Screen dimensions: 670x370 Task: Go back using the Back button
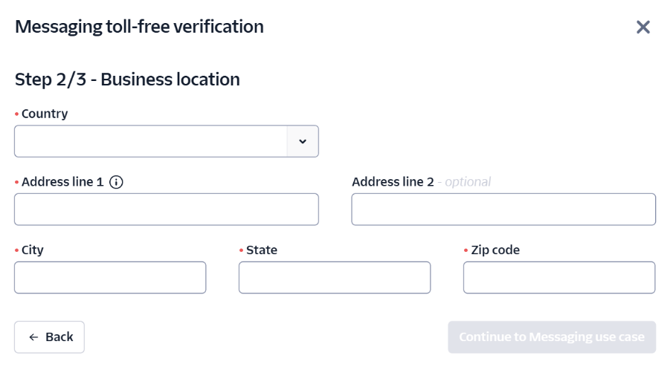tap(49, 337)
